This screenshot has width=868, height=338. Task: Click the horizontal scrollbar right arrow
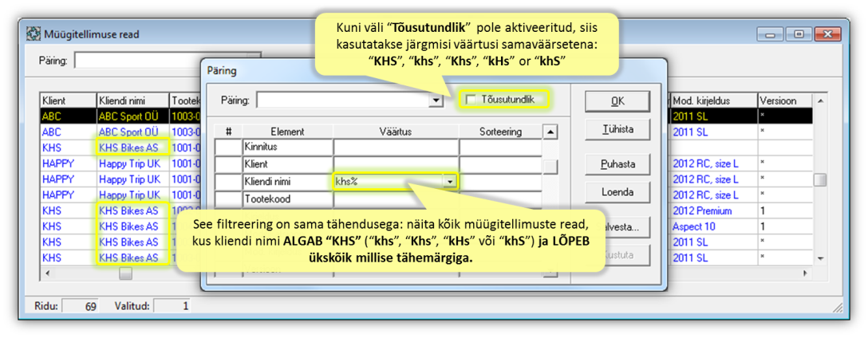click(x=805, y=273)
